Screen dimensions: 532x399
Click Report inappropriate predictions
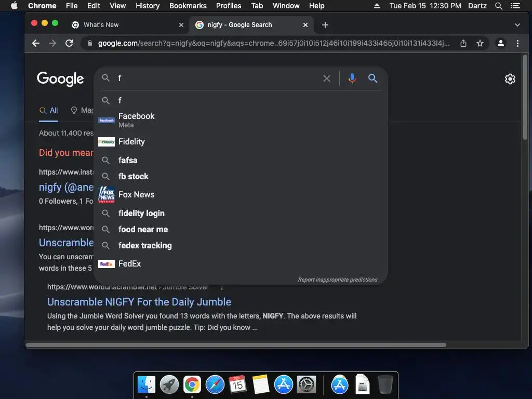pyautogui.click(x=338, y=280)
